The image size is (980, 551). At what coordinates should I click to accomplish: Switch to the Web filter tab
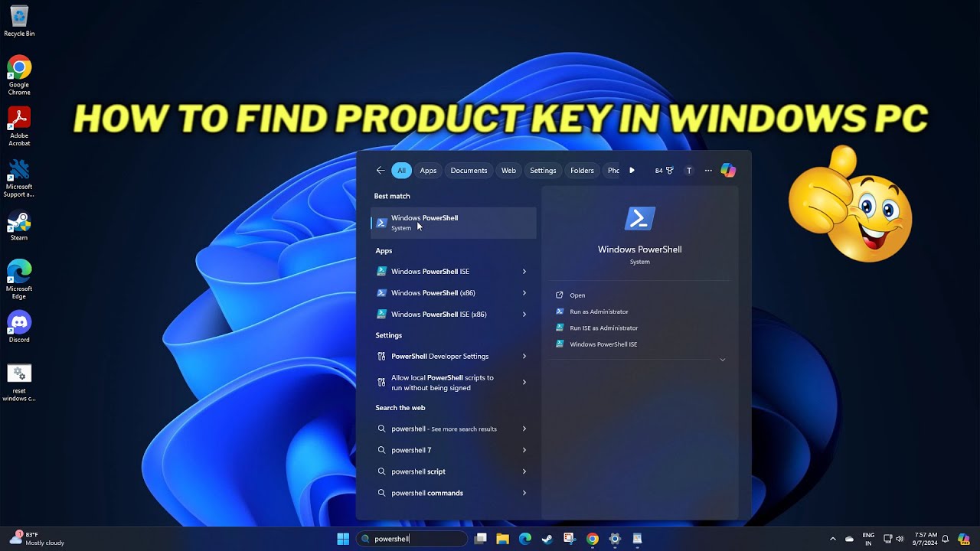tap(508, 171)
